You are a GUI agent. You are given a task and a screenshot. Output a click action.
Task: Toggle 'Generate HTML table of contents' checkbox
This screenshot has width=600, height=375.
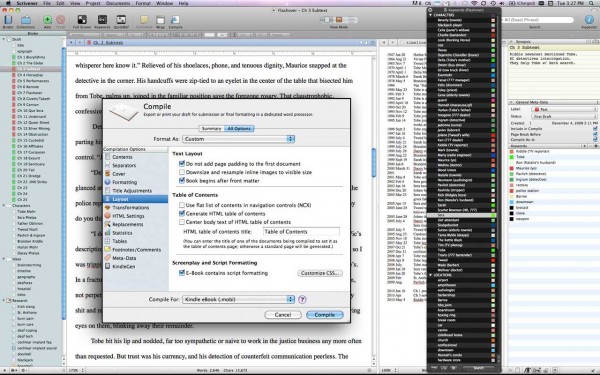(182, 213)
